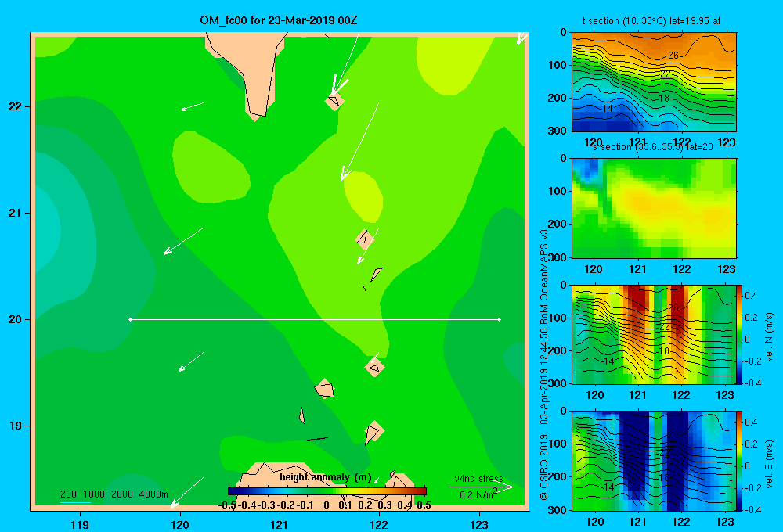Click the 'wind stress' legend label
Screen dimensions: 783x532
(x=479, y=479)
